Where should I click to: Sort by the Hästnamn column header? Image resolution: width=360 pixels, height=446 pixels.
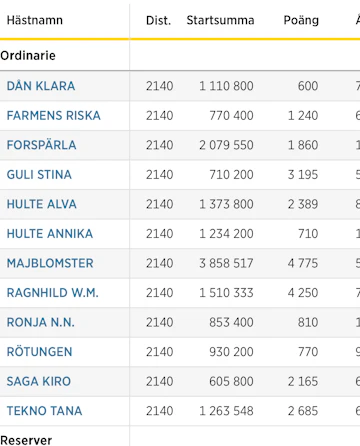[35, 20]
